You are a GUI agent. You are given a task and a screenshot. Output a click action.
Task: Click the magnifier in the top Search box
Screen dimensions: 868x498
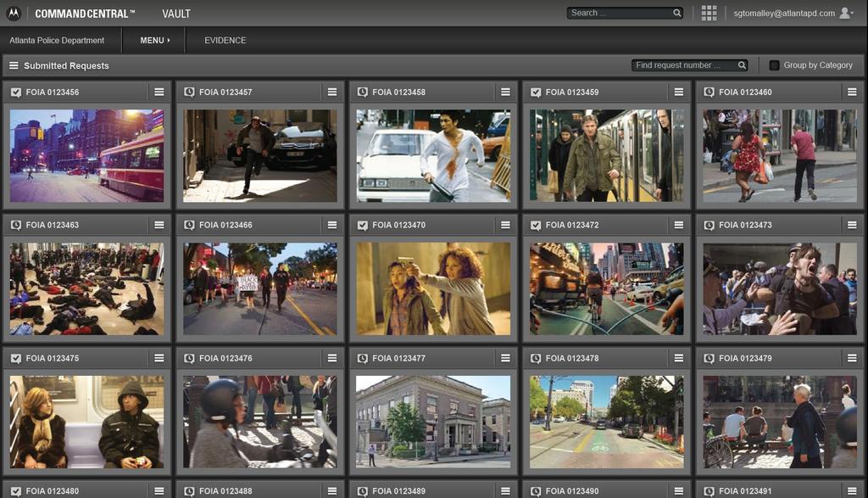point(677,13)
